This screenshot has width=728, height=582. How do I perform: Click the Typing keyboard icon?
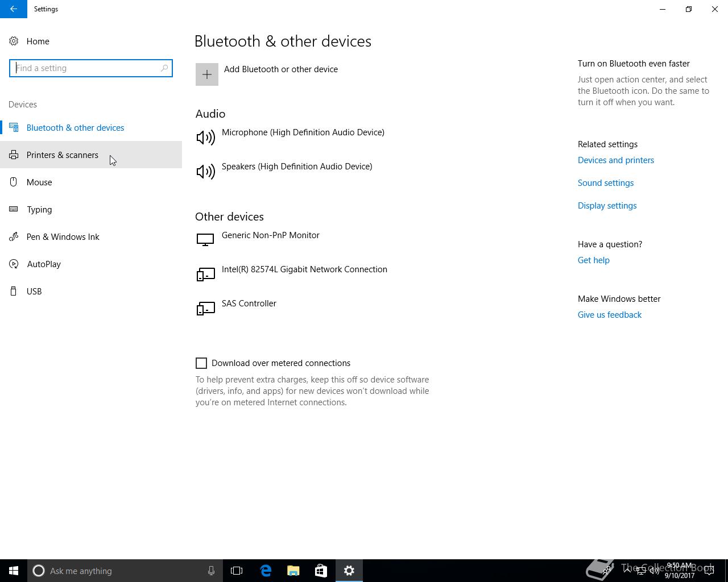point(14,210)
